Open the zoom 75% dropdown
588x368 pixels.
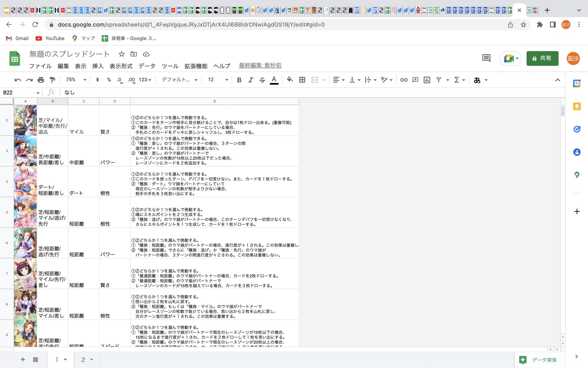[x=76, y=80]
